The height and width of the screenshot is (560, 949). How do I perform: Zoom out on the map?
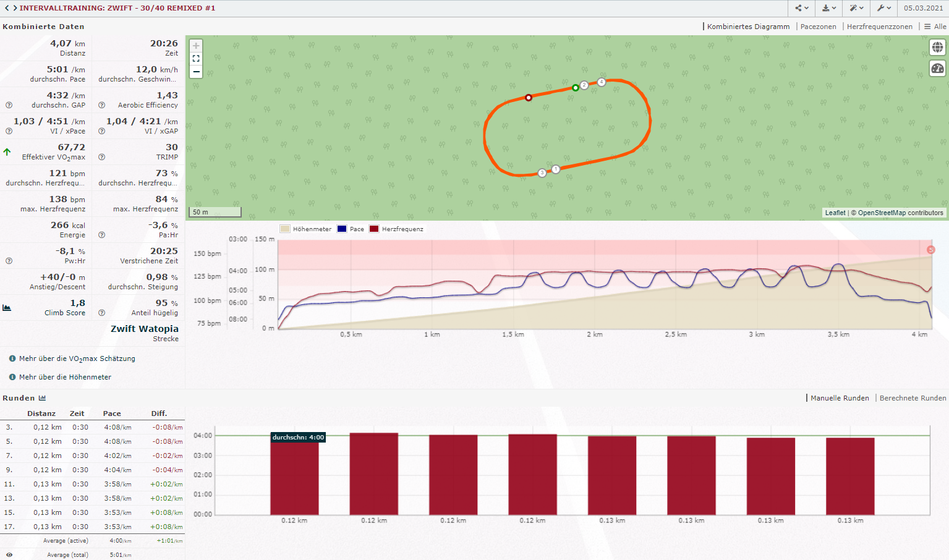(196, 72)
